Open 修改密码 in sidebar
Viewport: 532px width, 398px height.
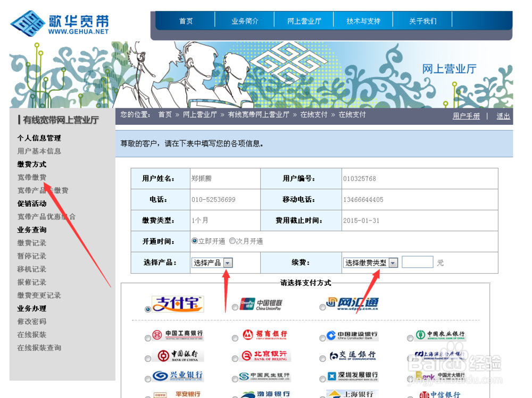(32, 321)
